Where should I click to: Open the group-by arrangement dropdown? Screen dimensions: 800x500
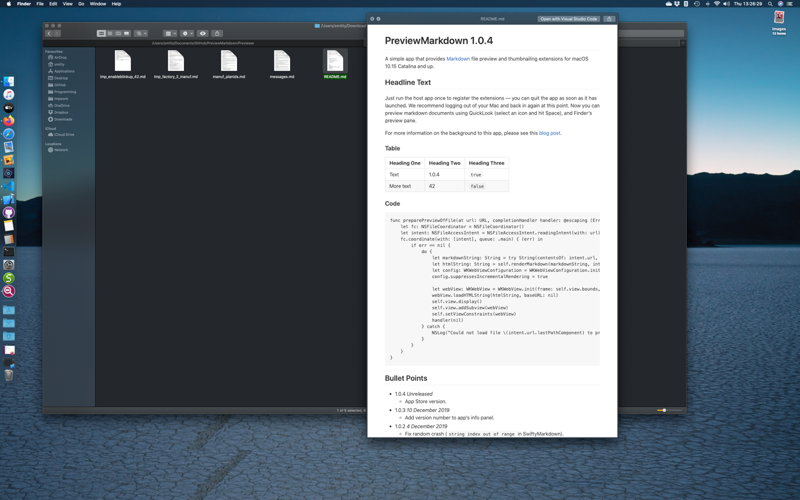[170, 33]
